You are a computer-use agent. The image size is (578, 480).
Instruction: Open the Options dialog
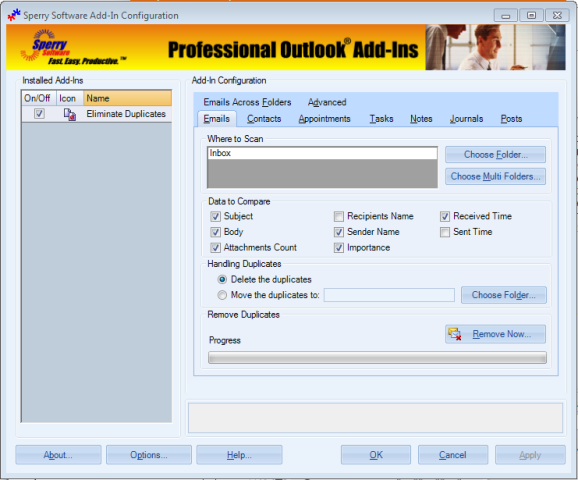coord(149,455)
